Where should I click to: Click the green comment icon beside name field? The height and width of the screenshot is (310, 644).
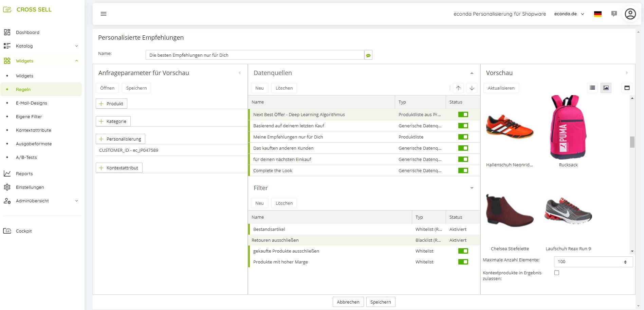coord(368,55)
